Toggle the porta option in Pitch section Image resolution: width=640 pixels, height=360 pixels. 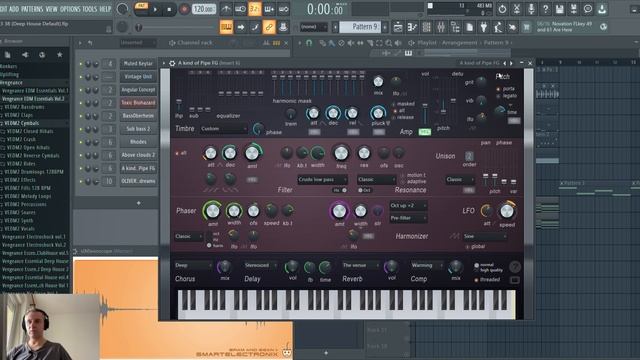(x=506, y=89)
